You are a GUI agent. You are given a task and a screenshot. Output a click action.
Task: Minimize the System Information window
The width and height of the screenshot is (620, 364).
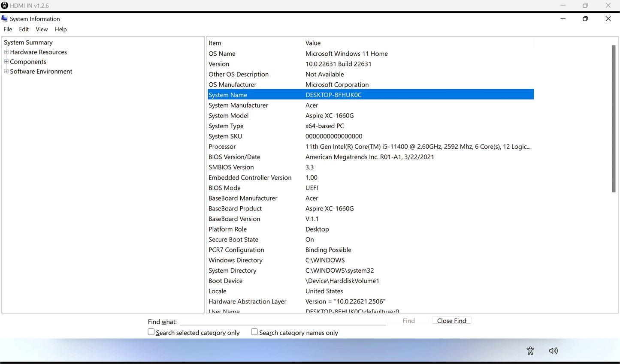click(x=563, y=19)
